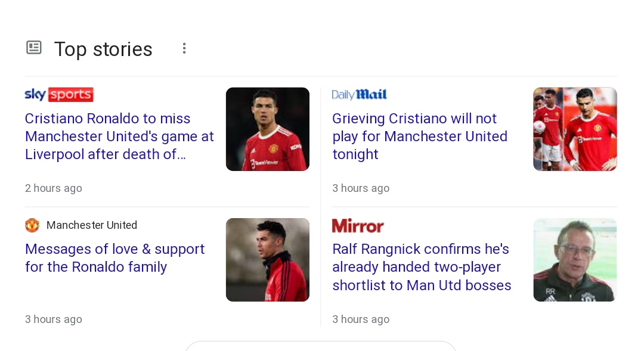Click the 2 hours ago timestamp
The width and height of the screenshot is (644, 351).
pos(54,188)
